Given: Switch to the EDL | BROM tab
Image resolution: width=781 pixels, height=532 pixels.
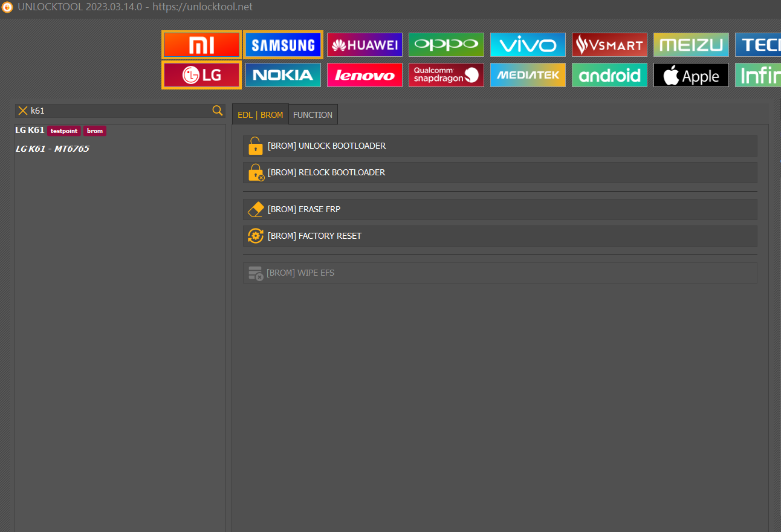Looking at the screenshot, I should click(261, 115).
